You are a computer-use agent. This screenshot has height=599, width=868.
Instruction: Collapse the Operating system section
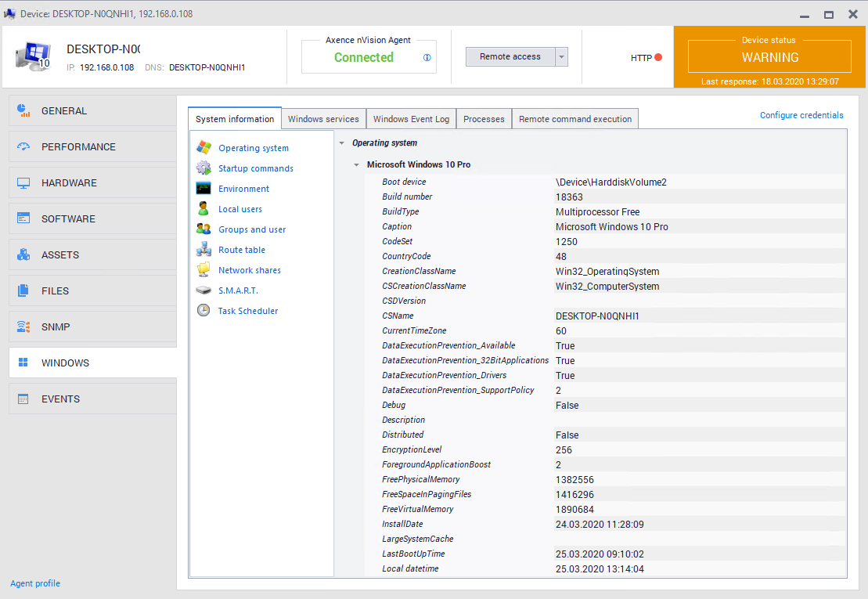[342, 143]
